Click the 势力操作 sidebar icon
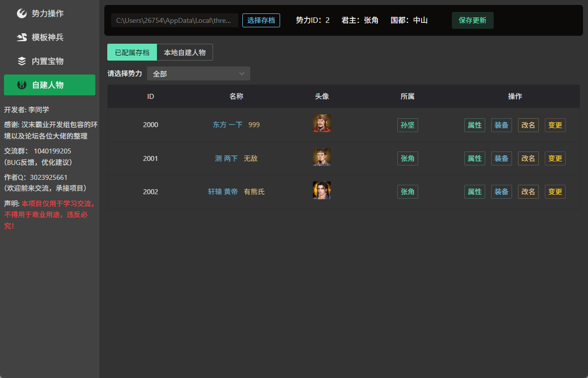Viewport: 588px width, 378px height. 22,13
